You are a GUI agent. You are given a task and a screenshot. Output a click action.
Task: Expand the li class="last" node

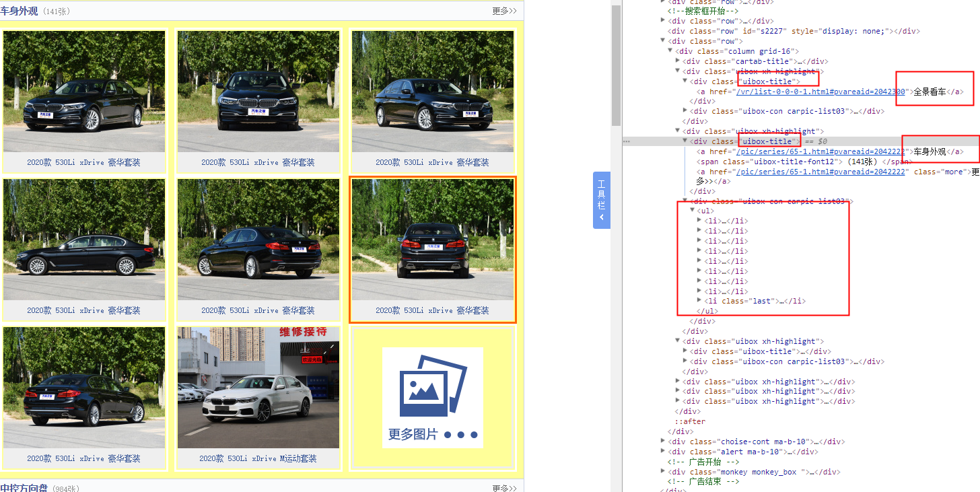(699, 301)
